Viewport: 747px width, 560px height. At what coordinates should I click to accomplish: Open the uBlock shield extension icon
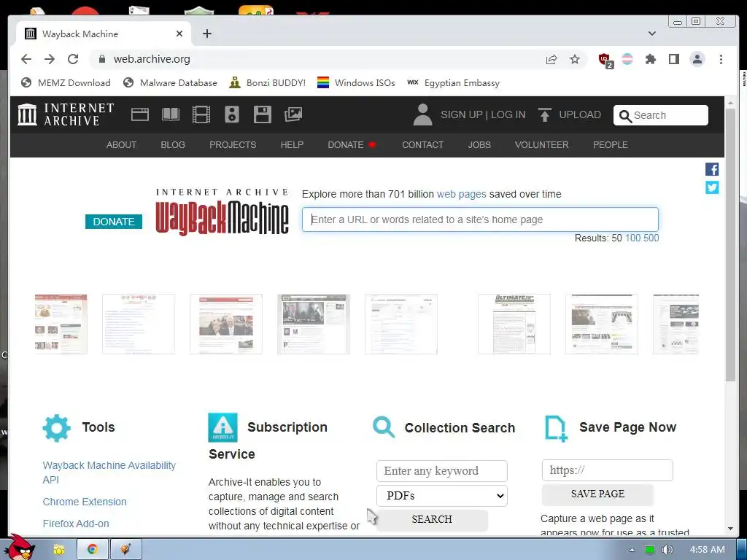605,60
